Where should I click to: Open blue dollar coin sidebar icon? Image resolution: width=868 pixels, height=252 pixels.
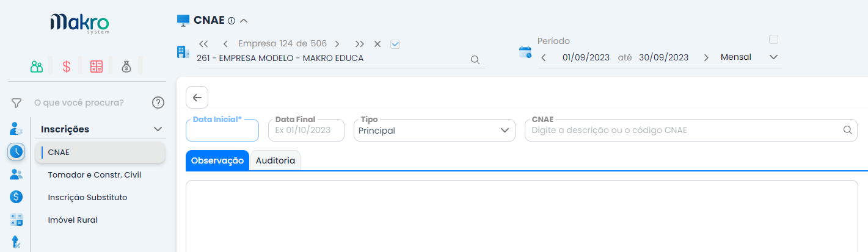(16, 197)
